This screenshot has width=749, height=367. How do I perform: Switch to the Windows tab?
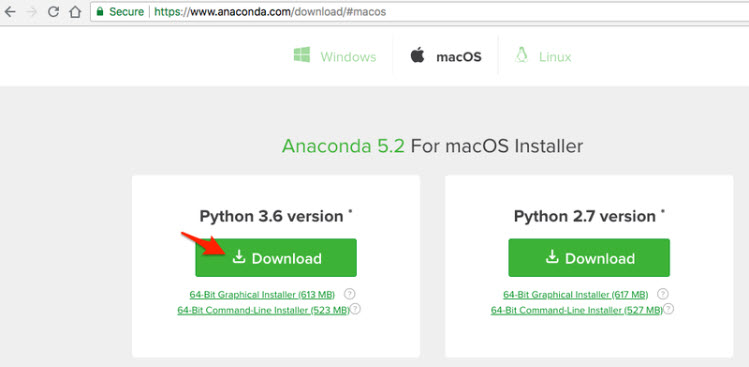[335, 56]
